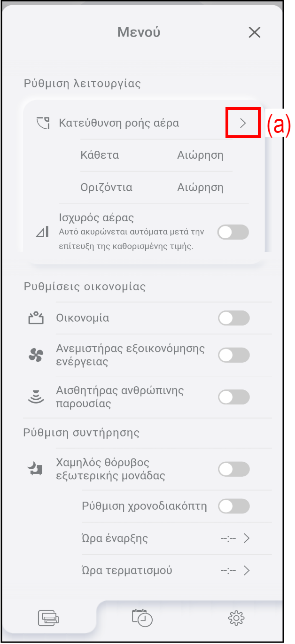This screenshot has height=644, width=295.
Task: Open the settings gear tab
Action: (x=236, y=618)
